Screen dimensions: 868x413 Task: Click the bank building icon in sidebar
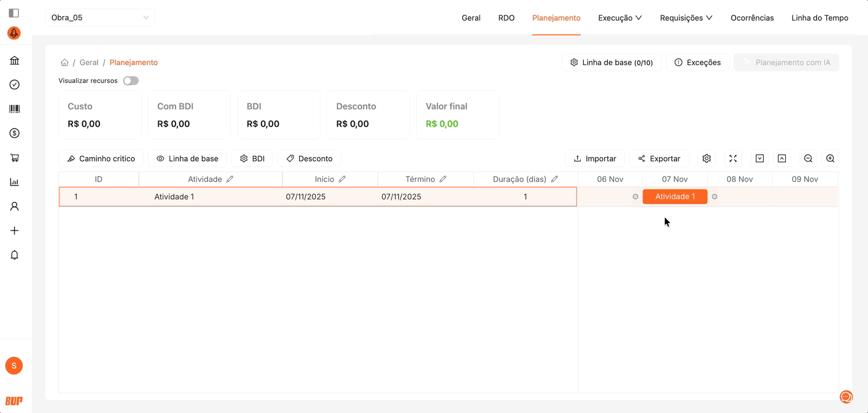click(15, 60)
